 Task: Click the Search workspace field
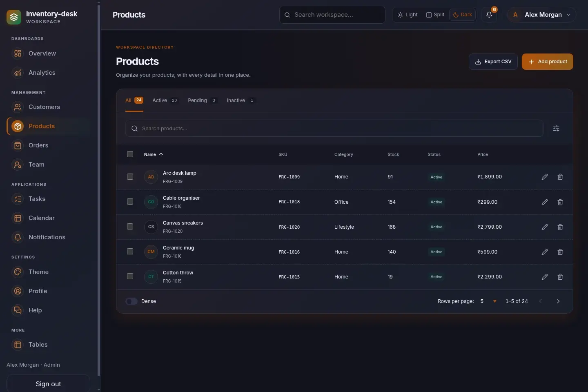point(332,15)
